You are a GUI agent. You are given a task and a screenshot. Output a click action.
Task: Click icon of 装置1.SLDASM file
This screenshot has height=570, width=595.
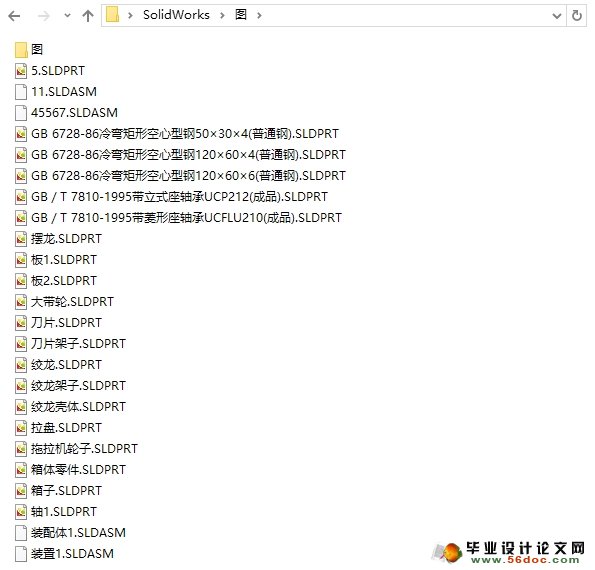click(x=21, y=554)
